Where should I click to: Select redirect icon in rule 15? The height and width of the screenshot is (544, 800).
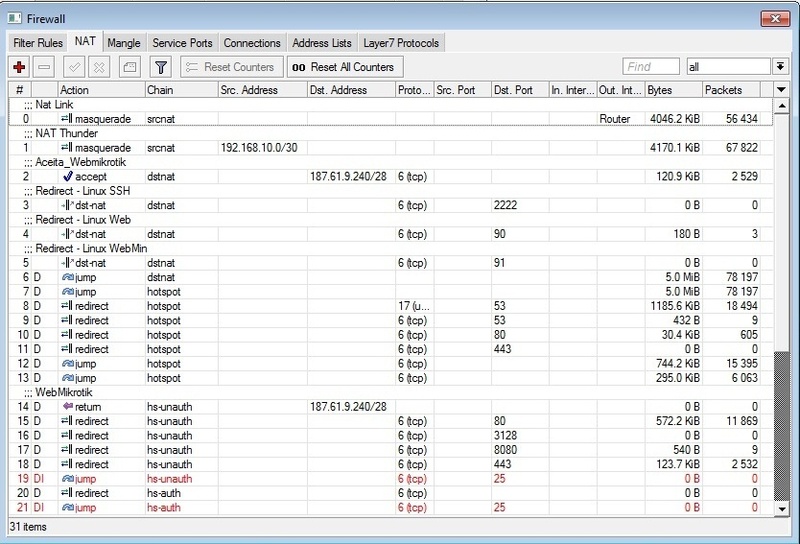(x=67, y=421)
